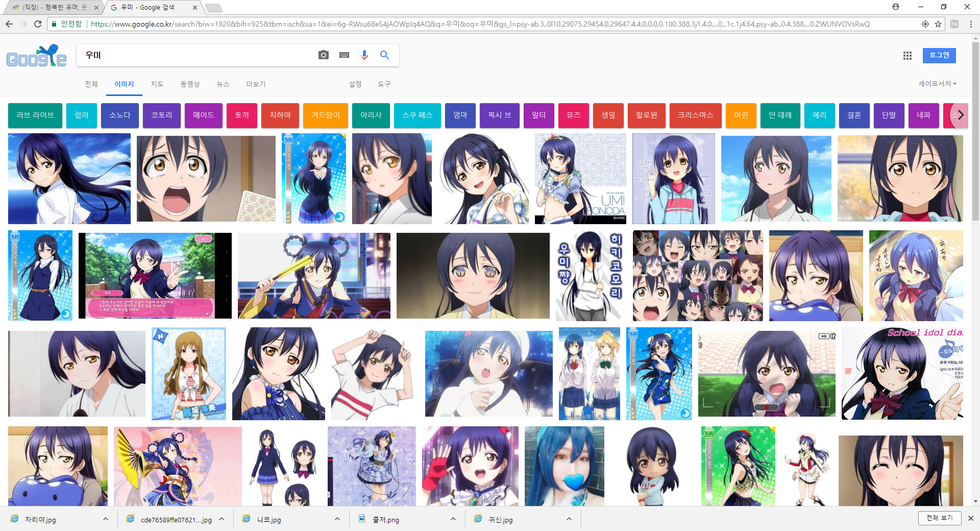Open the downloaded 니코.jpg file

(x=269, y=520)
